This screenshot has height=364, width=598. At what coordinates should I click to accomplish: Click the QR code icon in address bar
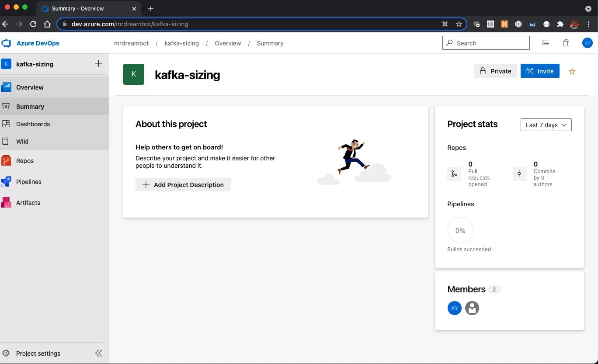coord(445,24)
